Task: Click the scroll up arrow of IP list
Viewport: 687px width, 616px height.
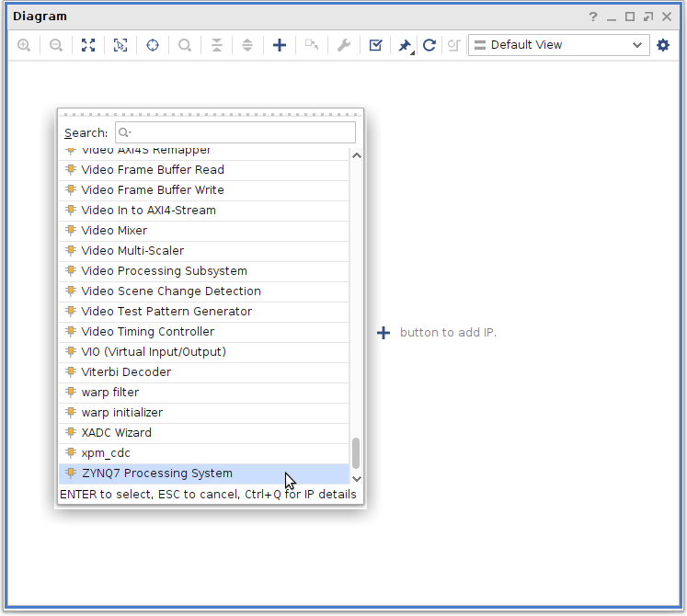Action: [x=357, y=155]
